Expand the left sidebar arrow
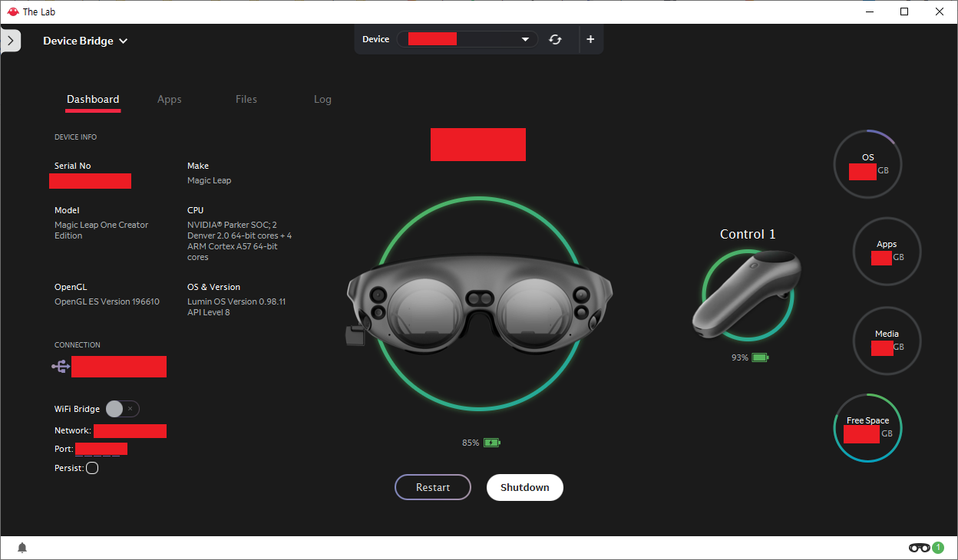The height and width of the screenshot is (560, 958). [10, 41]
